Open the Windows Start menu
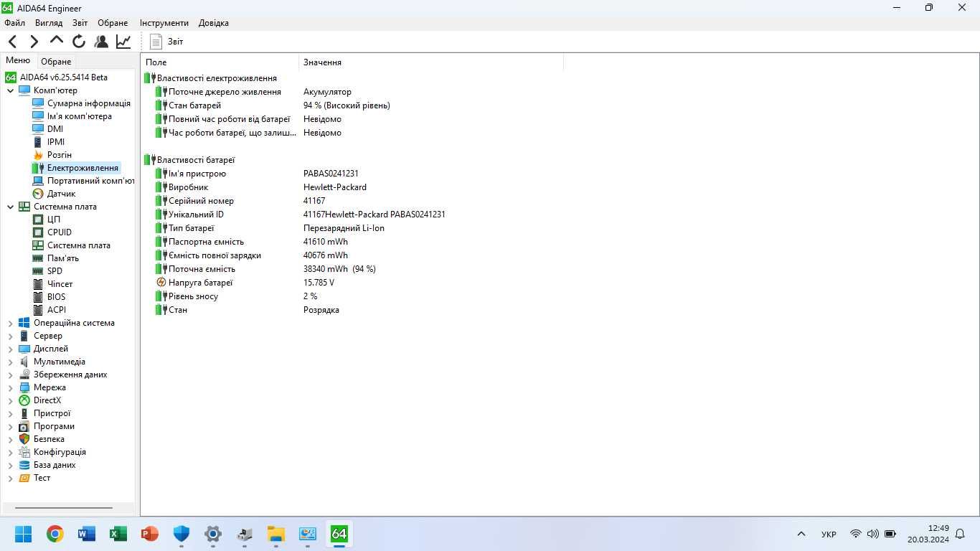Screen dimensions: 980x551 click(x=24, y=534)
